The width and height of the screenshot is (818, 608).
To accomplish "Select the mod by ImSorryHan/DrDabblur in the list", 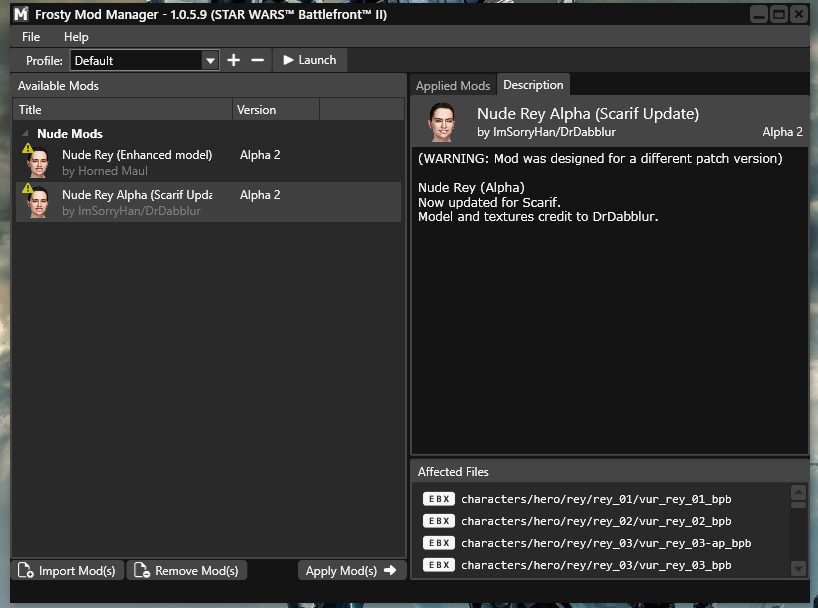I will click(x=209, y=202).
